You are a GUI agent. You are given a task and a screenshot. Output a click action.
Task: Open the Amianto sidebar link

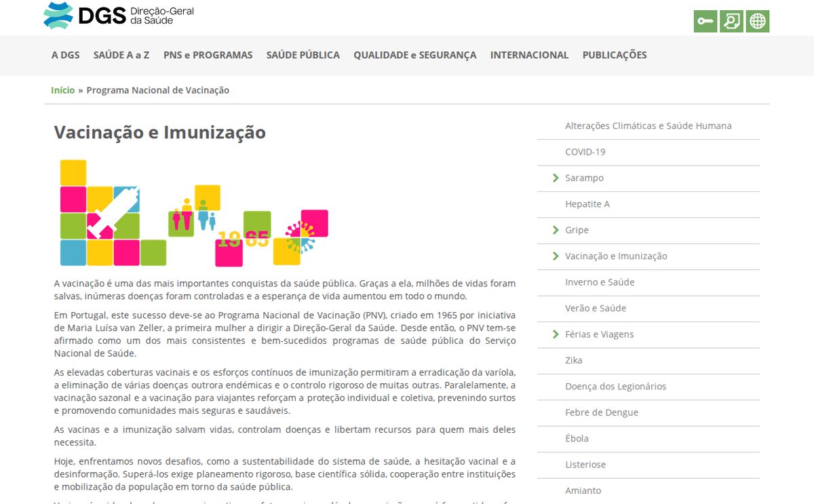[583, 490]
